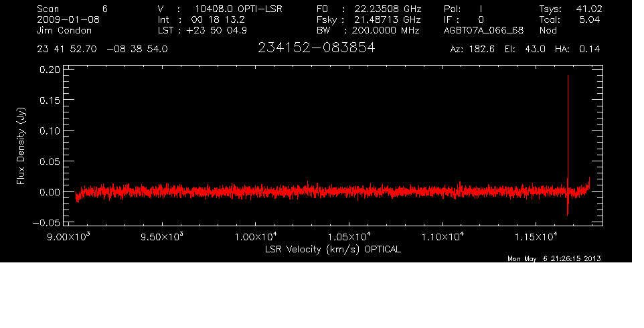Screen dimensions: 644x328
Task: Click the source title 234152-083854
Action: pyautogui.click(x=316, y=48)
